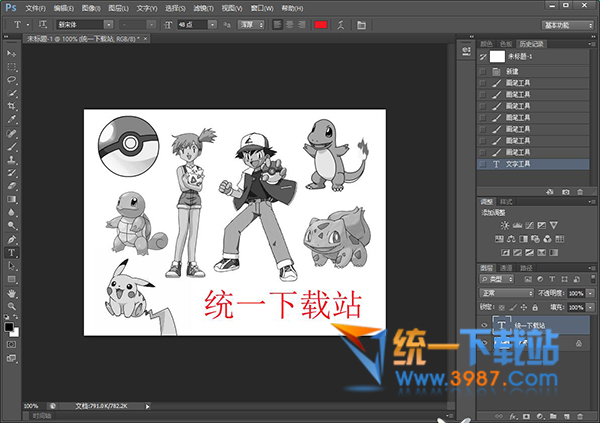Screen dimensions: 600x423
Task: Select the Move tool
Action: pyautogui.click(x=11, y=54)
